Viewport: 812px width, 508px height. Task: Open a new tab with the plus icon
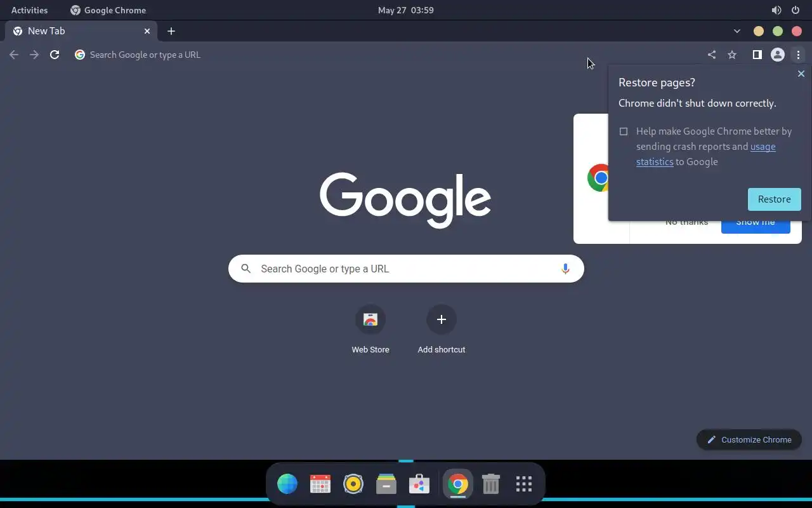pyautogui.click(x=171, y=31)
